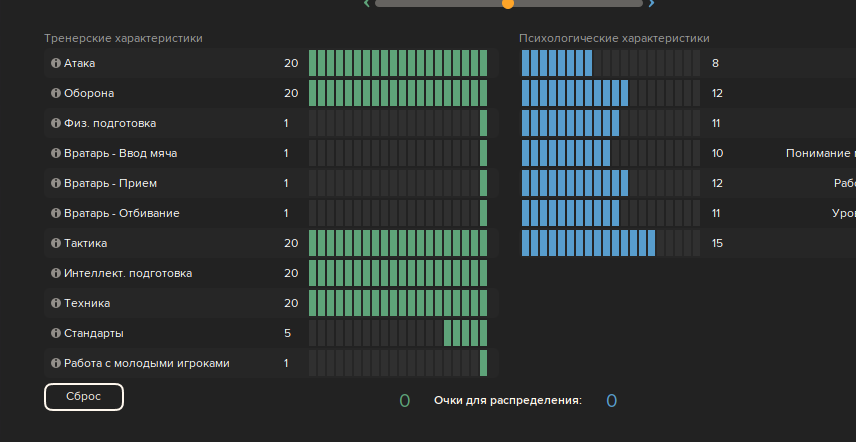Image resolution: width=856 pixels, height=442 pixels.
Task: Show info for Работа с молодыми игроками
Action: pos(55,363)
